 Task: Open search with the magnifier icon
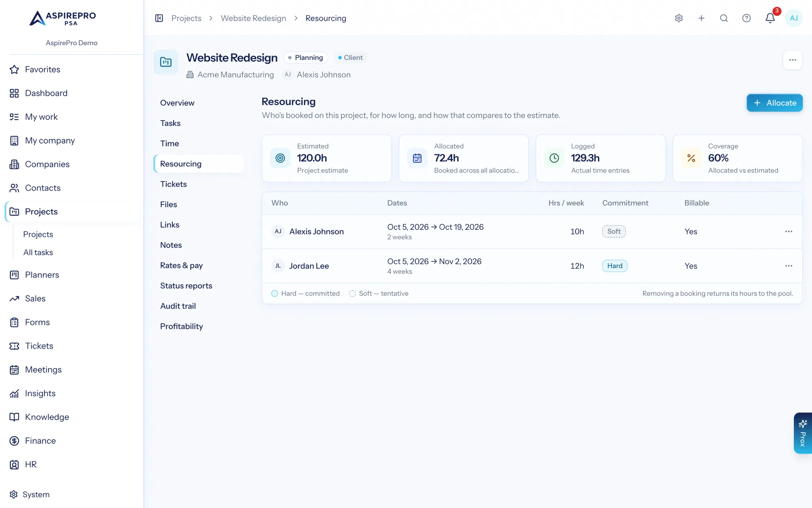tap(724, 18)
